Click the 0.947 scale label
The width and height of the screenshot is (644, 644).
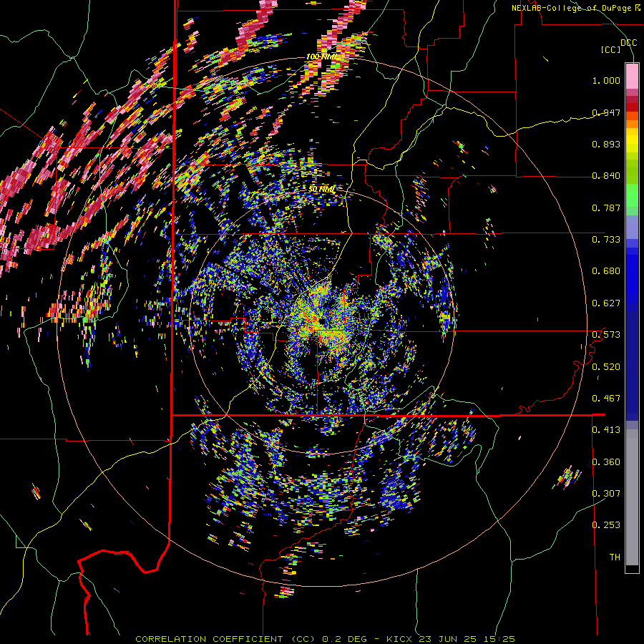coord(606,112)
